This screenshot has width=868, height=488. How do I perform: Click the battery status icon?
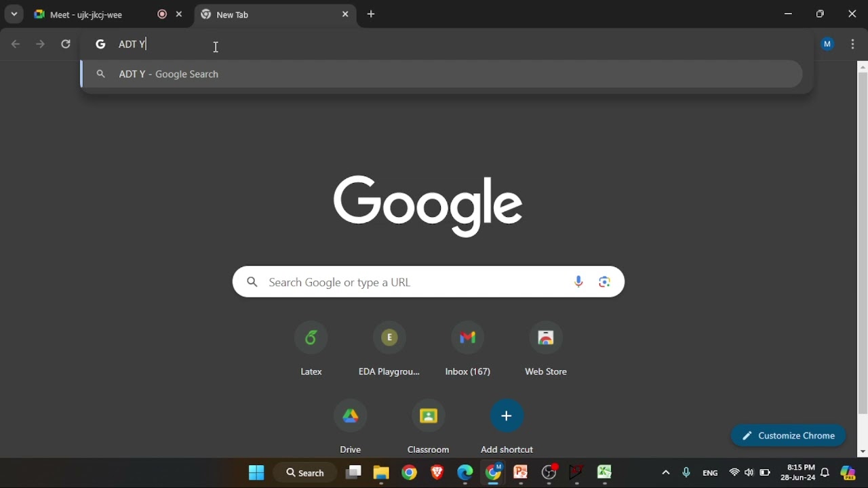765,473
